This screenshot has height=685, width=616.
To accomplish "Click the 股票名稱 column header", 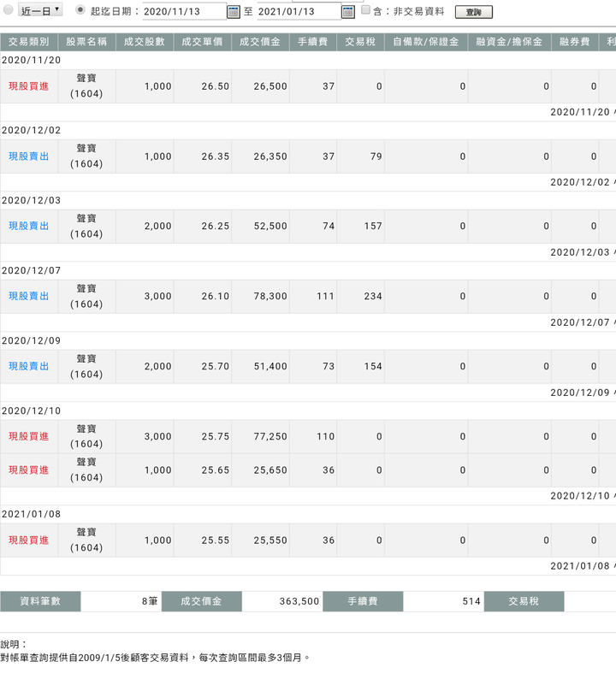I will [86, 42].
